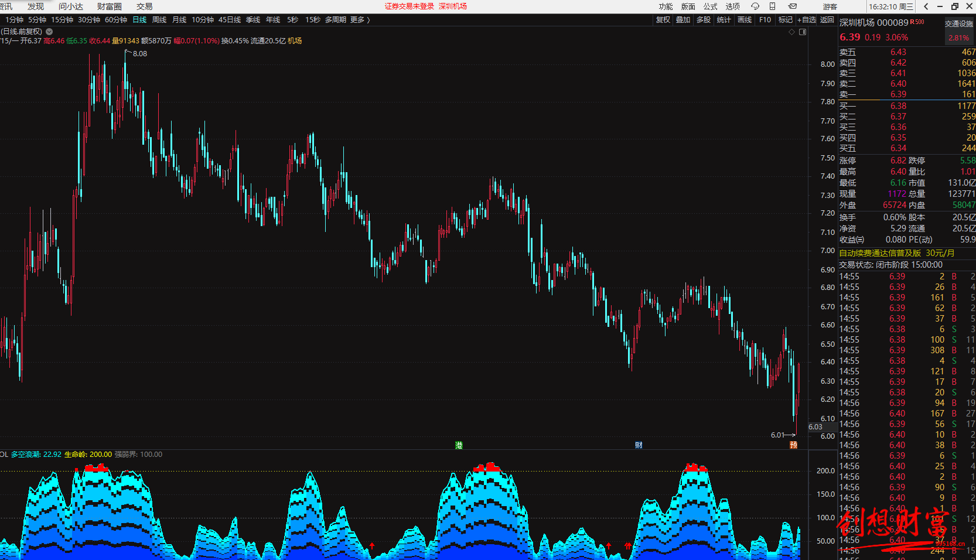Click the clock showing 16:32:10 周三
The image size is (976, 560).
[x=890, y=6]
